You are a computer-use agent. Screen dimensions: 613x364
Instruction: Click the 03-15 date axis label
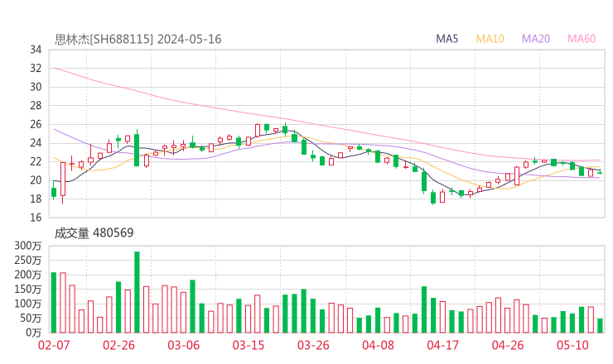(249, 345)
